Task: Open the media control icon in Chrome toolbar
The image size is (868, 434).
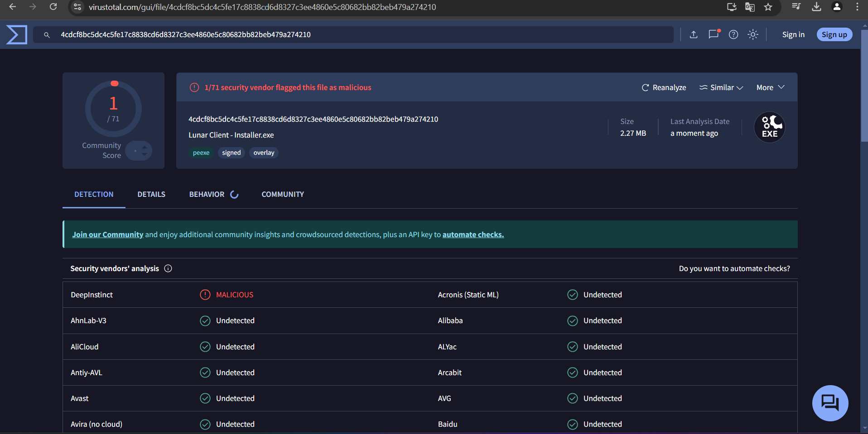Action: click(796, 6)
